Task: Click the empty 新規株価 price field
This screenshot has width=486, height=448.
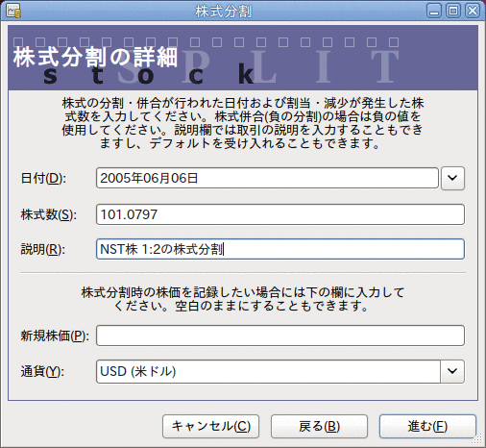Action: (280, 336)
